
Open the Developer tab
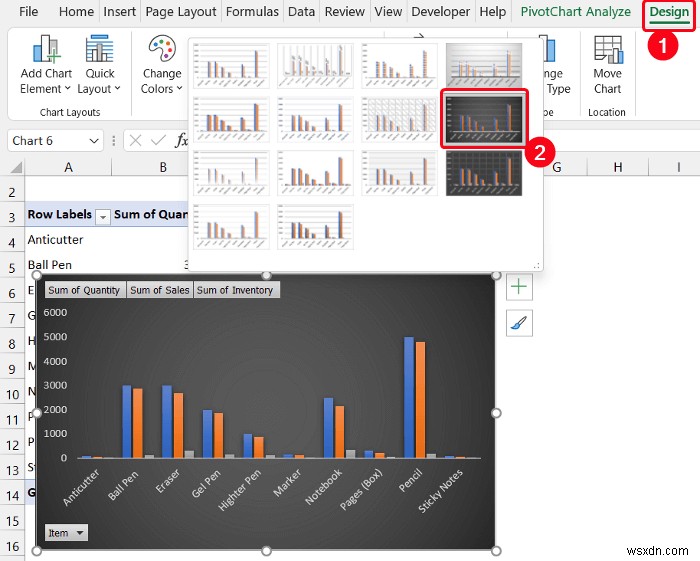[441, 12]
